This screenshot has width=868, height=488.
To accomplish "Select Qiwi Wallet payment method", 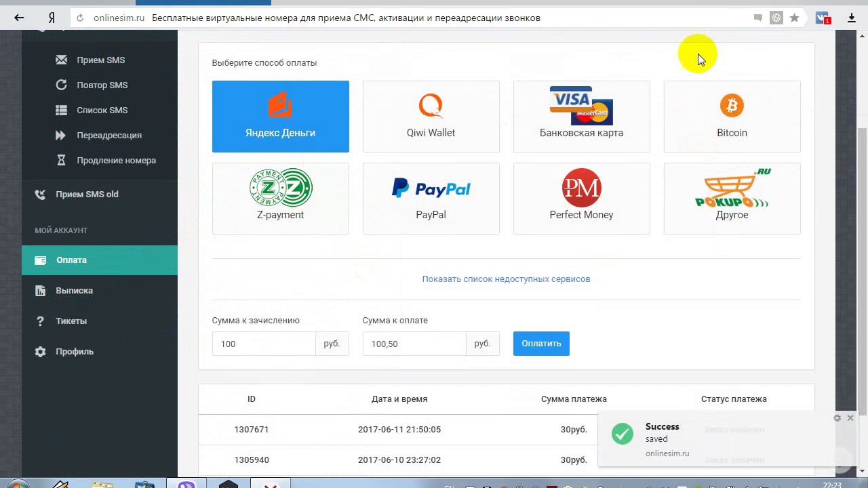I will 431,117.
